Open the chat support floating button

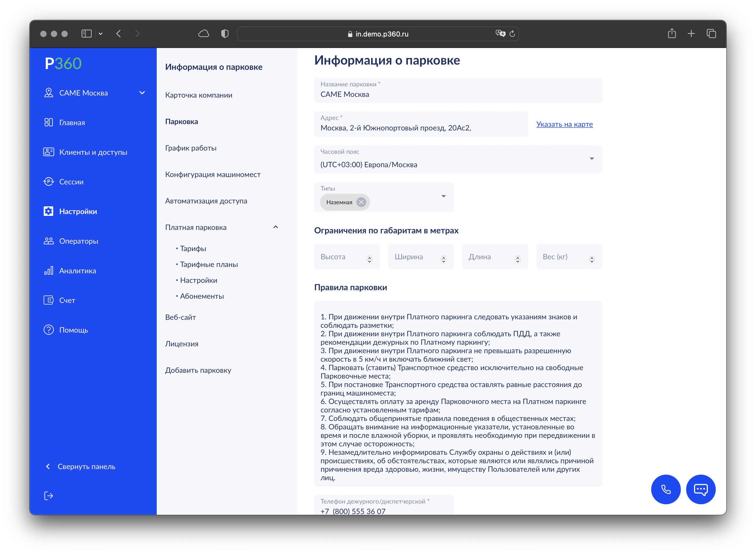701,489
